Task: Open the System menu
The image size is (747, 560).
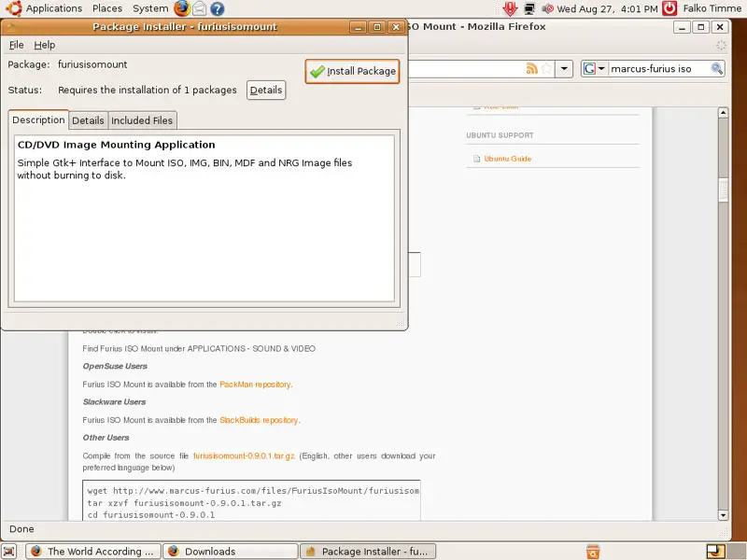Action: pos(150,8)
